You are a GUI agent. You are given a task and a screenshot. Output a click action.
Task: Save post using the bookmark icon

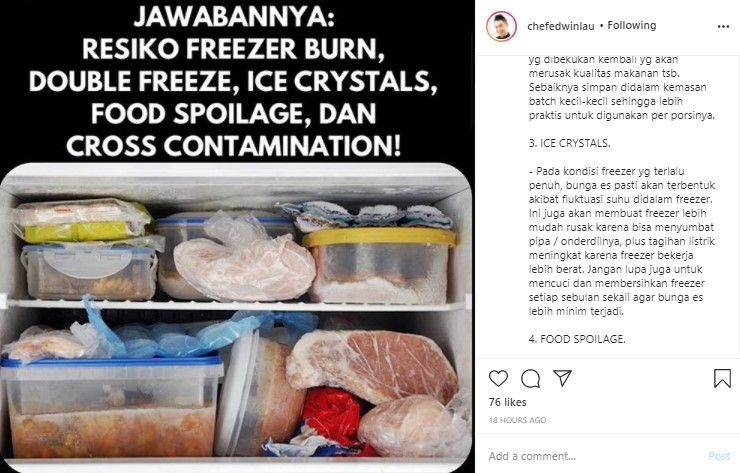[722, 379]
